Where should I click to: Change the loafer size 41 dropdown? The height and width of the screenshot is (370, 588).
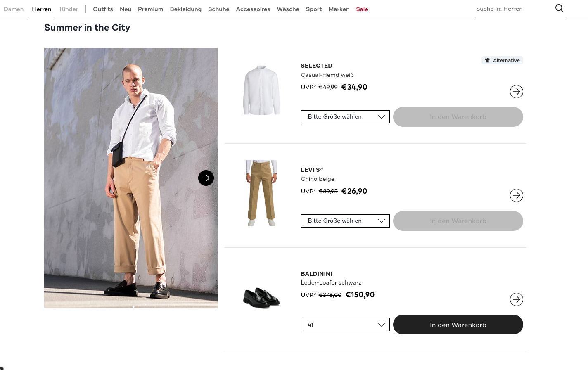click(x=345, y=325)
